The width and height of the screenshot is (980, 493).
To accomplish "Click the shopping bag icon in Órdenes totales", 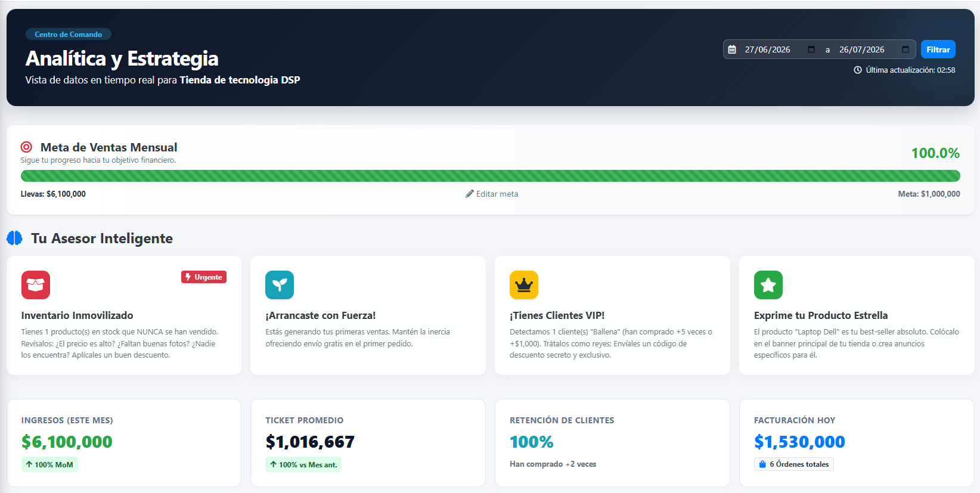I will tap(762, 464).
